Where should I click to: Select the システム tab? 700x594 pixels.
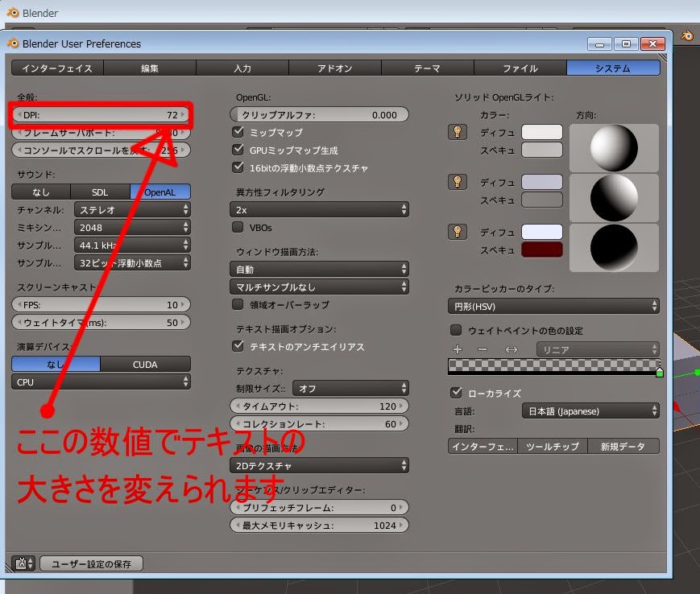pos(613,68)
